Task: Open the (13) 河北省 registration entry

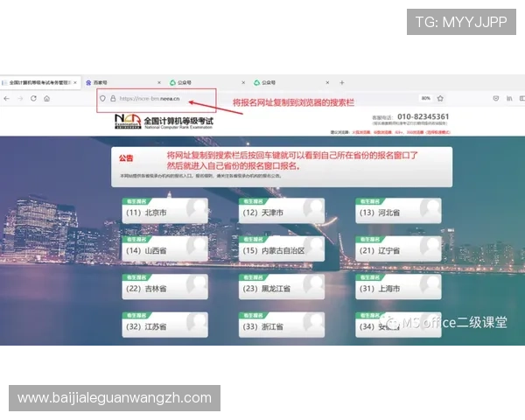Action: coord(398,211)
